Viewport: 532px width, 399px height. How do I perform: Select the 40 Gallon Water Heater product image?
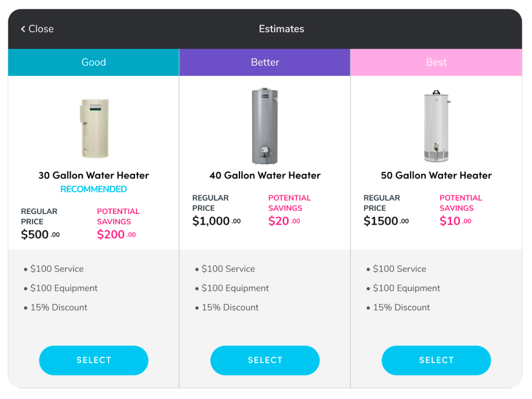[x=265, y=126]
